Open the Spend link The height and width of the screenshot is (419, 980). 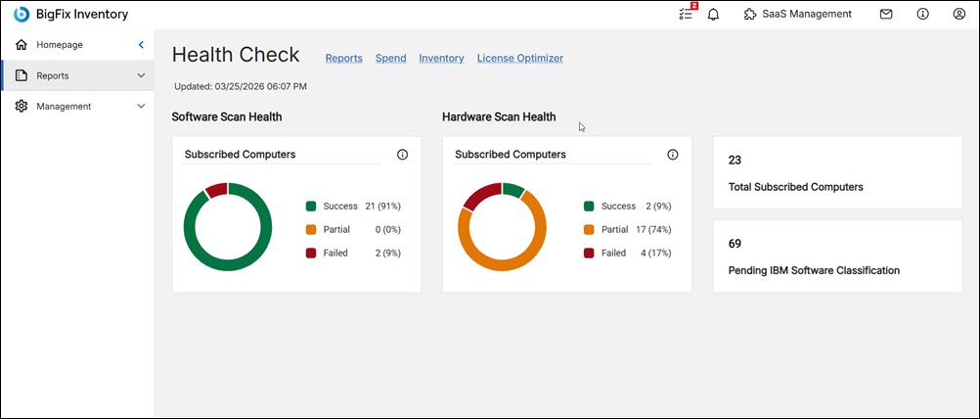[390, 58]
